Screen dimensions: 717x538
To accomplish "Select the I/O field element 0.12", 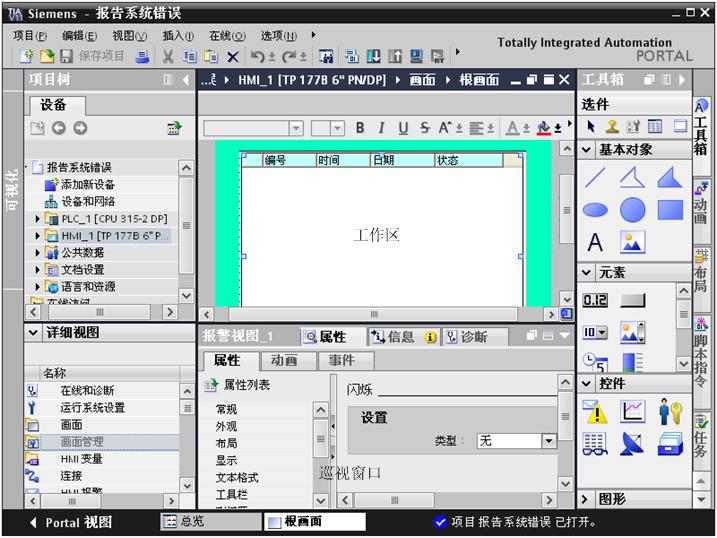I will 595,300.
